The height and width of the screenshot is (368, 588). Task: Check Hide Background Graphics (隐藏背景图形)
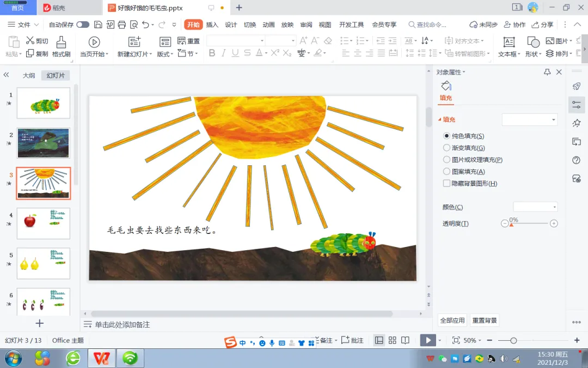click(x=446, y=183)
